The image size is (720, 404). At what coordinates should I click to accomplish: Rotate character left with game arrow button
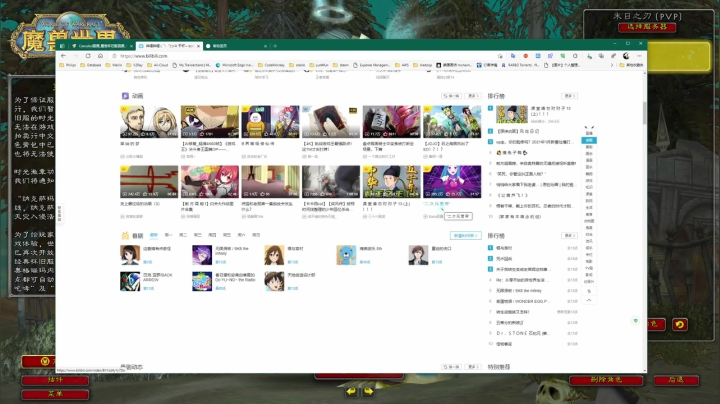tap(351, 391)
